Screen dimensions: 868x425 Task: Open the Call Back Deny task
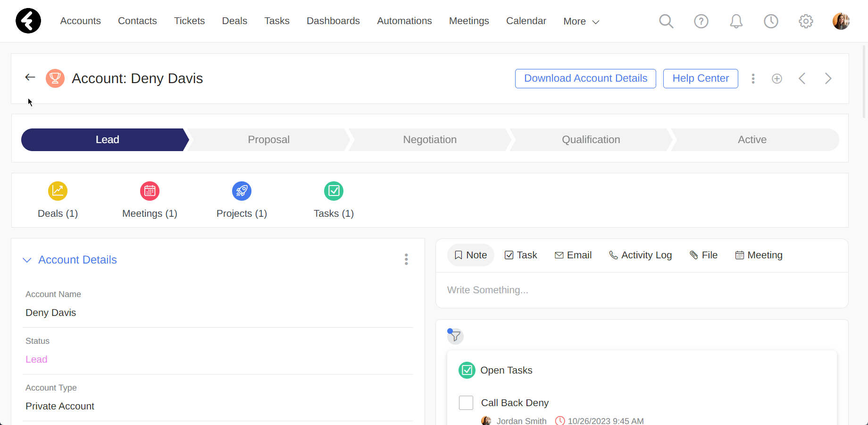click(515, 403)
